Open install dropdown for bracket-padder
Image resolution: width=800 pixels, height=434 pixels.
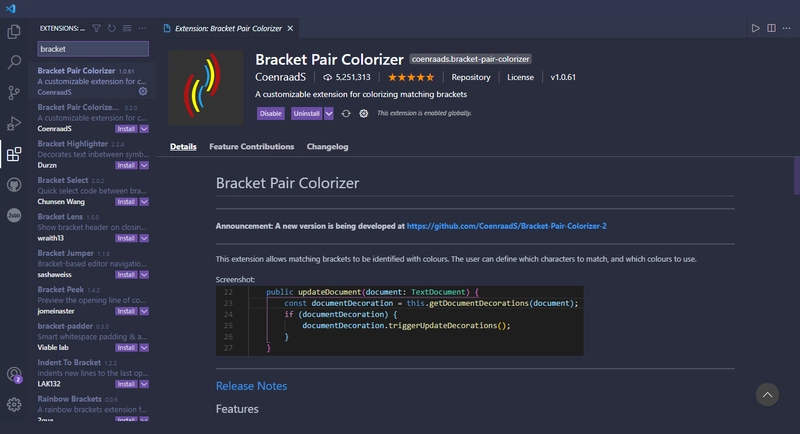click(x=144, y=348)
